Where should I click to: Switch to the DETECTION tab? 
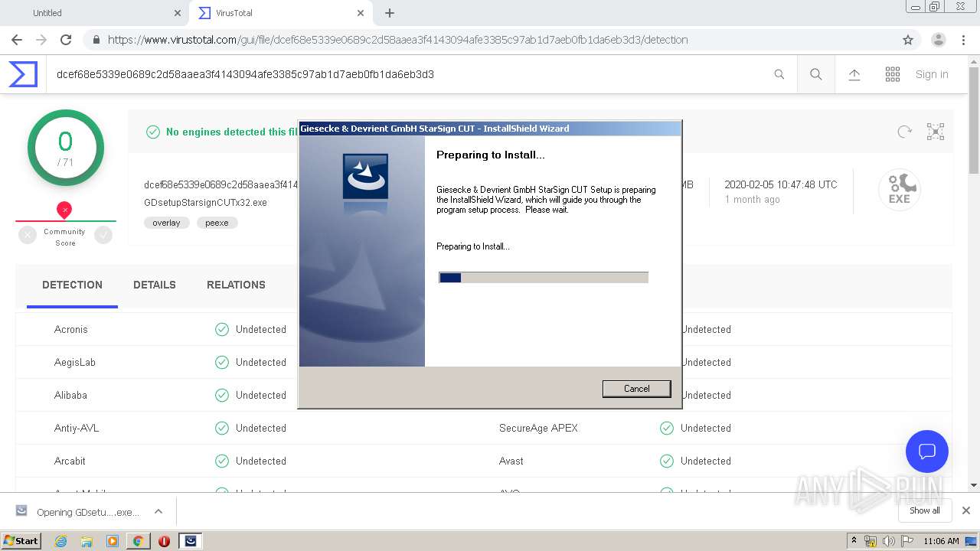tap(72, 285)
